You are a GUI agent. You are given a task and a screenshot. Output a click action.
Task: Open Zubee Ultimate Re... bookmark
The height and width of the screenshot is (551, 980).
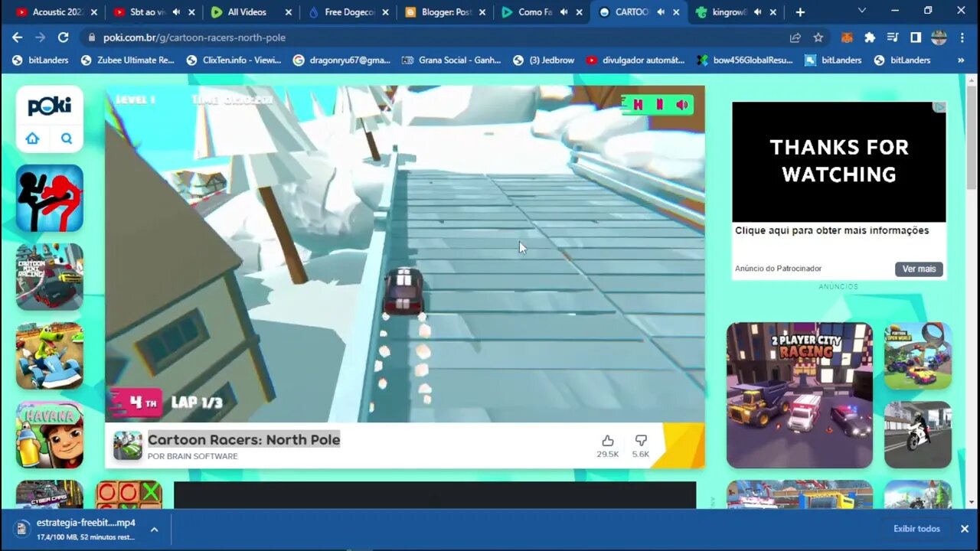[x=128, y=60]
